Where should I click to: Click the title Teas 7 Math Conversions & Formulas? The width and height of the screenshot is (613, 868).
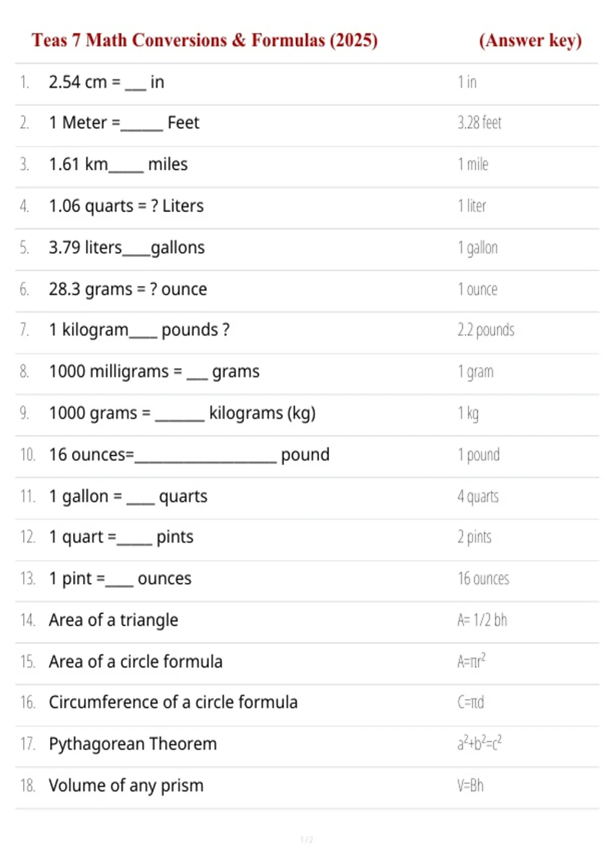(204, 40)
